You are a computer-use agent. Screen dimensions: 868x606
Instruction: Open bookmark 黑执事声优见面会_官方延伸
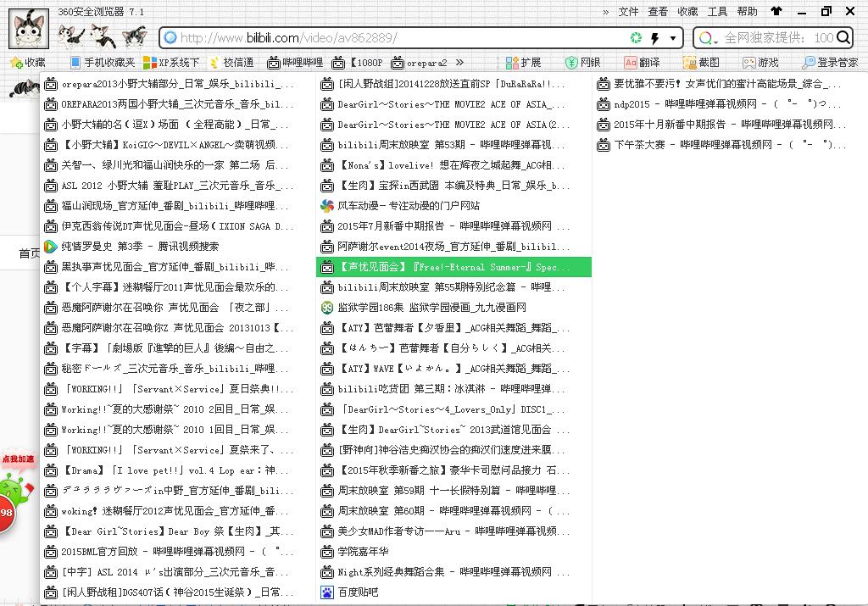[x=178, y=267]
